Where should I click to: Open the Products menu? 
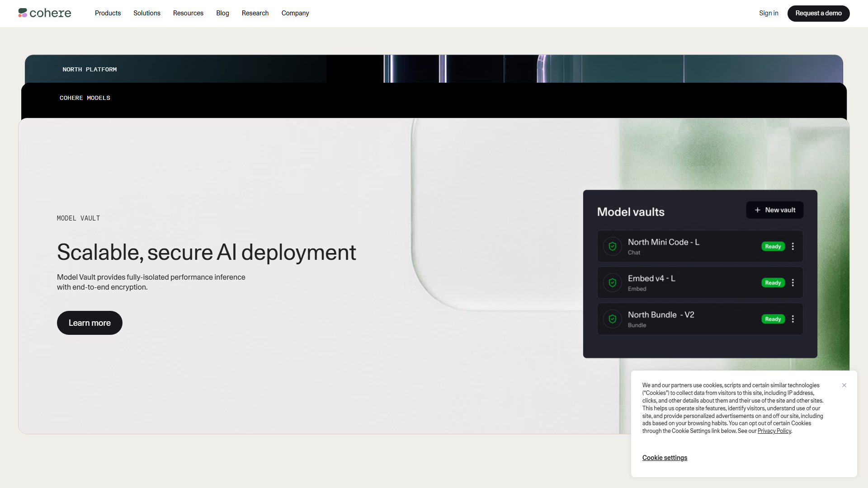click(108, 13)
